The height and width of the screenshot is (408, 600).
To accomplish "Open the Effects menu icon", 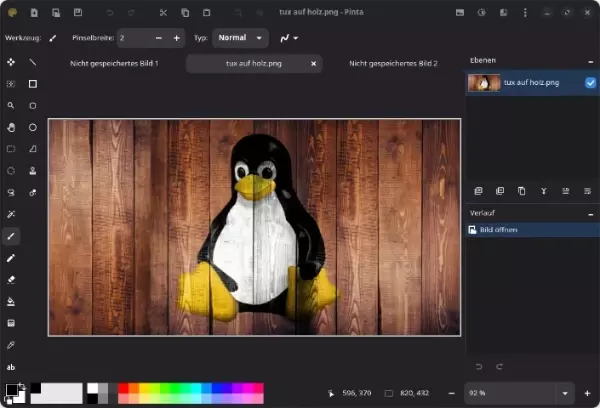I will 504,13.
